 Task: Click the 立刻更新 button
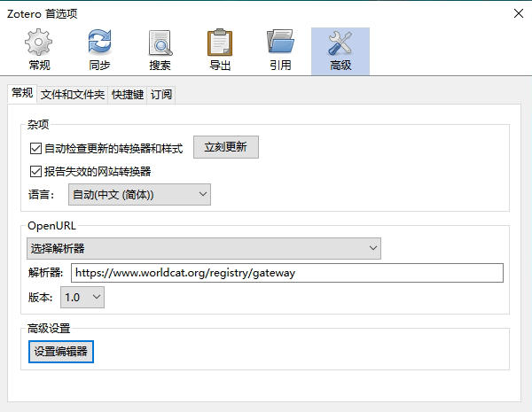(226, 147)
